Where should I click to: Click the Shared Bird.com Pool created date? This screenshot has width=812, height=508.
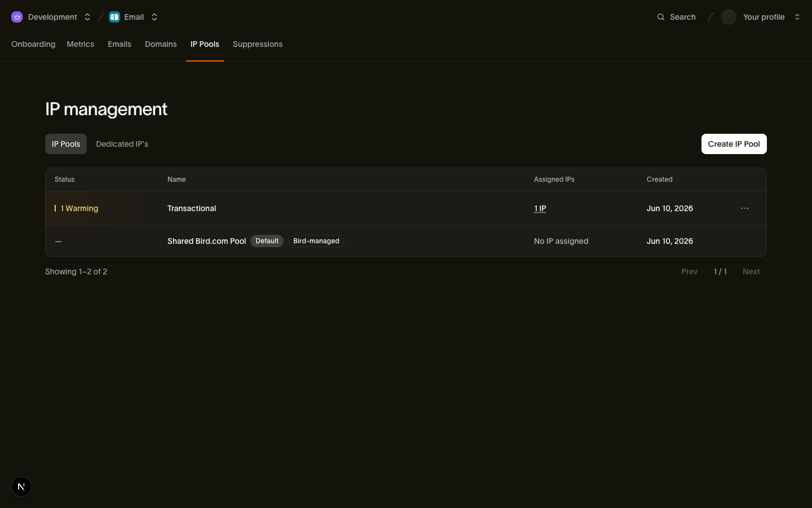coord(670,241)
